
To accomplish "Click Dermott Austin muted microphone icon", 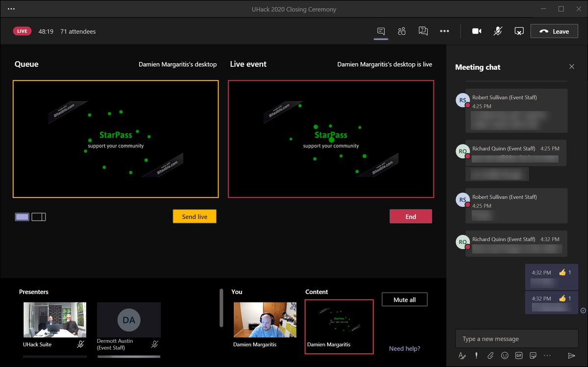I will click(154, 344).
